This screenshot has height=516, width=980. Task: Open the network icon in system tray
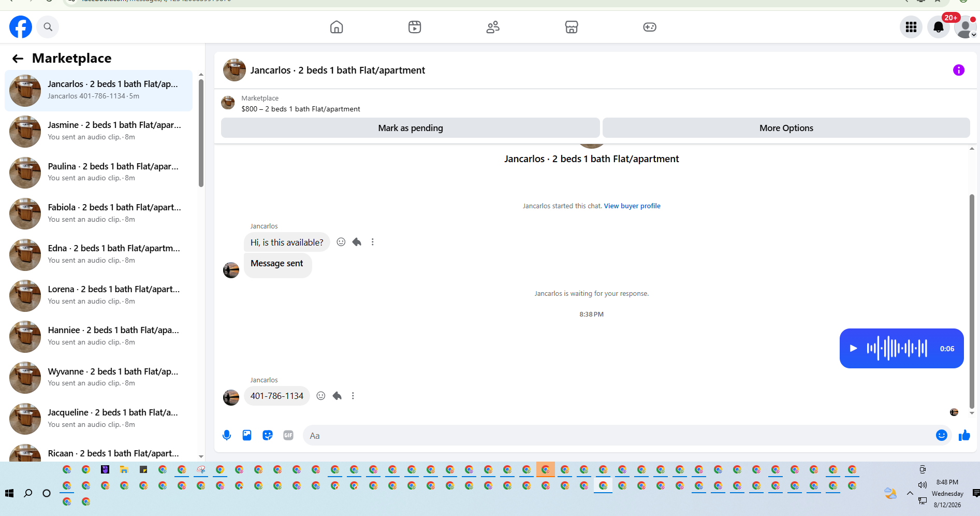tap(922, 501)
